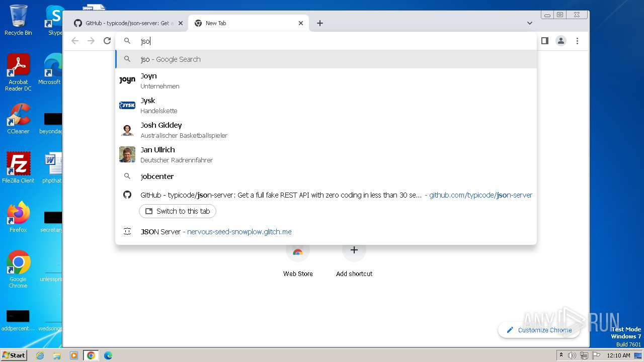Open the JSON Server glitch.me suggestion
This screenshot has width=644, height=362.
(326, 231)
